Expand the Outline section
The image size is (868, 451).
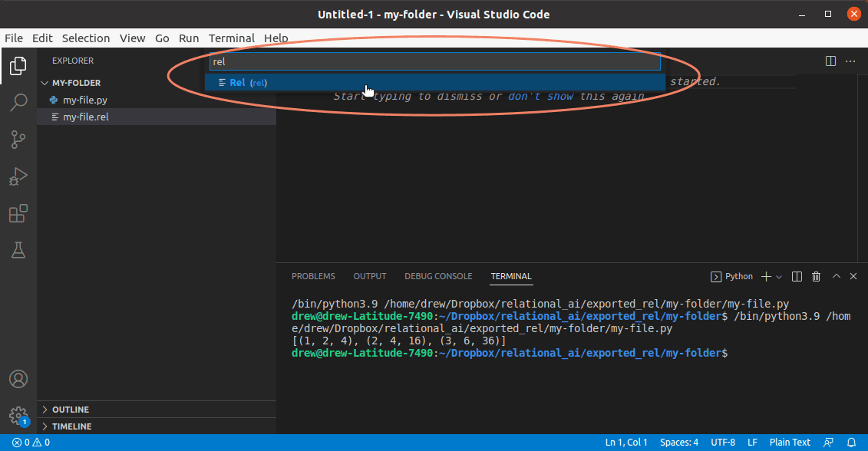pyautogui.click(x=70, y=410)
